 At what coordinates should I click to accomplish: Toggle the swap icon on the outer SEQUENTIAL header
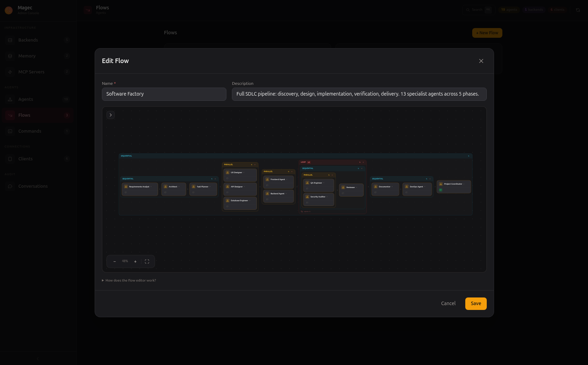point(469,156)
